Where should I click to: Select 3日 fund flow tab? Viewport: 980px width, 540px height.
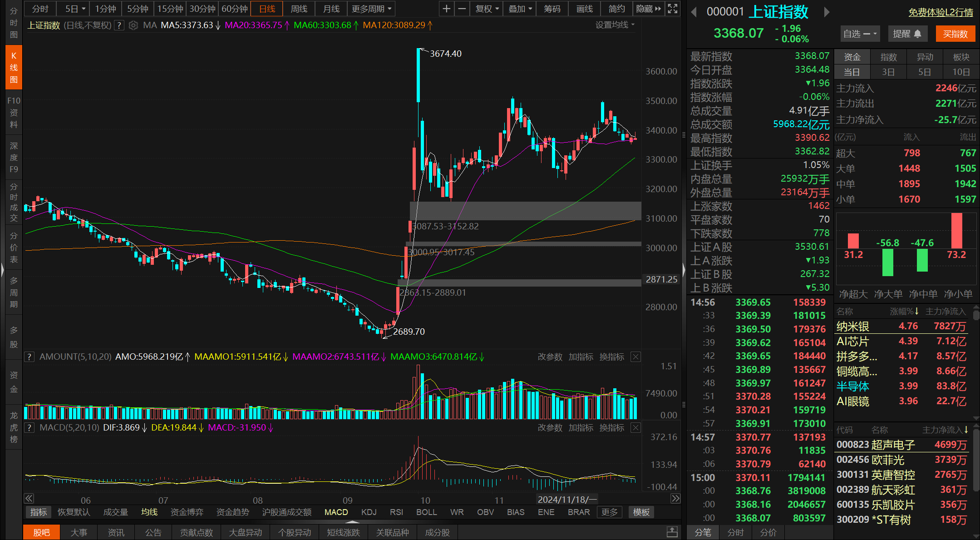pyautogui.click(x=888, y=72)
